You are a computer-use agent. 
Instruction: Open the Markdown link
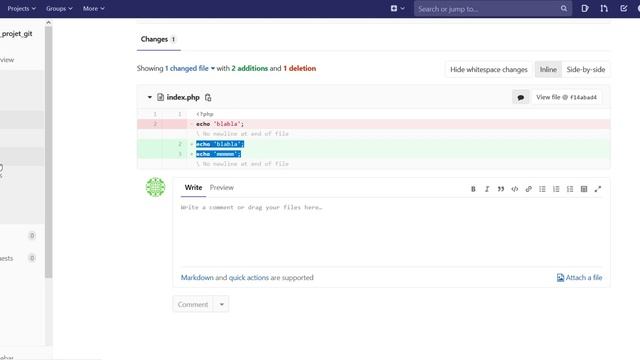click(197, 278)
